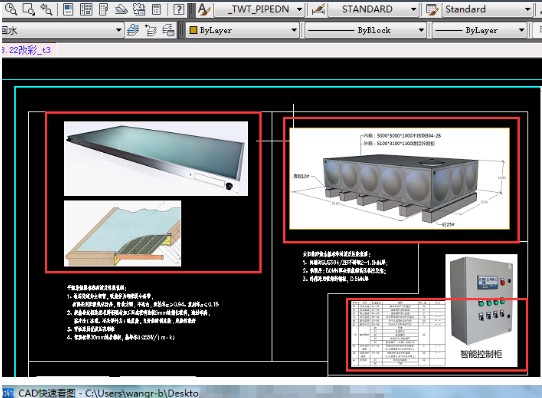
Task: Click the Zoom Previous icon
Action: (x=46, y=9)
